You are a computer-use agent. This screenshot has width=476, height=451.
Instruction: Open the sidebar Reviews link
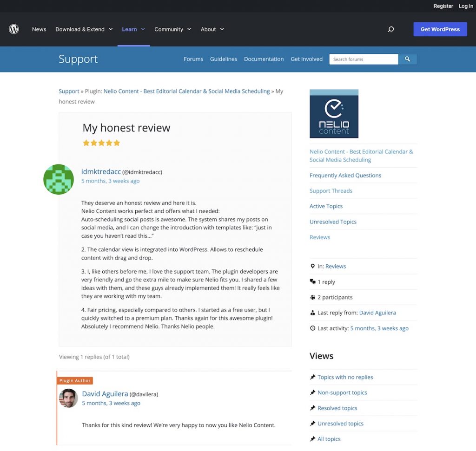click(x=320, y=237)
